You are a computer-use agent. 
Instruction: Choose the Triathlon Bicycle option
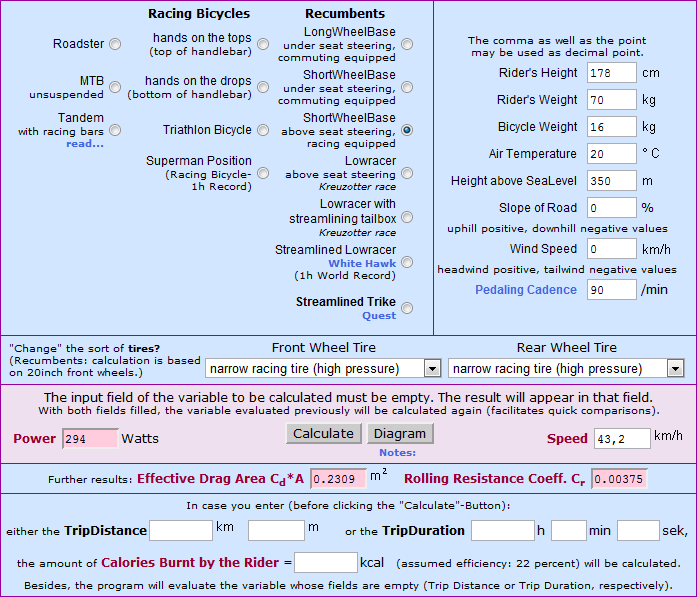[x=263, y=130]
